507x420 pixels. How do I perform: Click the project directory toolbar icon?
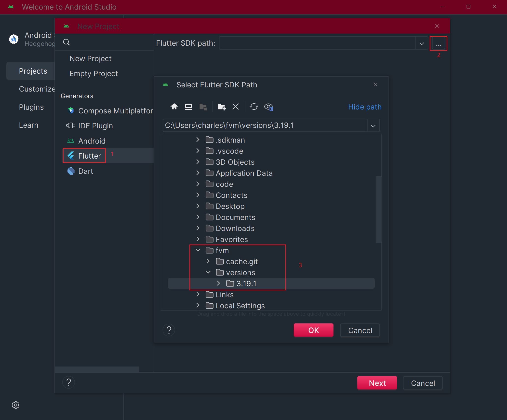point(203,107)
